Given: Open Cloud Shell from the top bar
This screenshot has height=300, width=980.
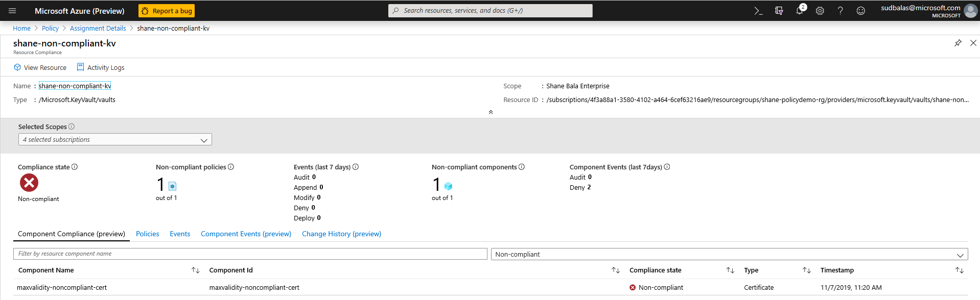Looking at the screenshot, I should click(x=758, y=11).
